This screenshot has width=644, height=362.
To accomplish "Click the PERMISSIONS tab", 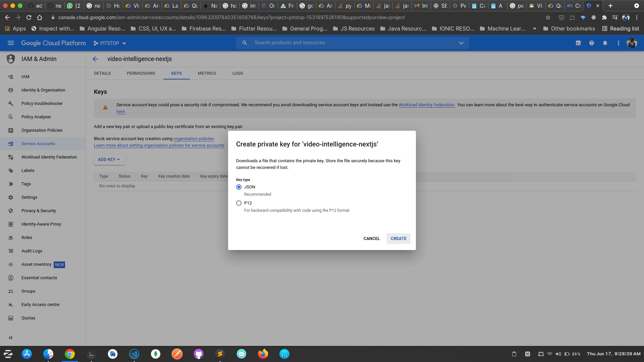I will click(141, 73).
